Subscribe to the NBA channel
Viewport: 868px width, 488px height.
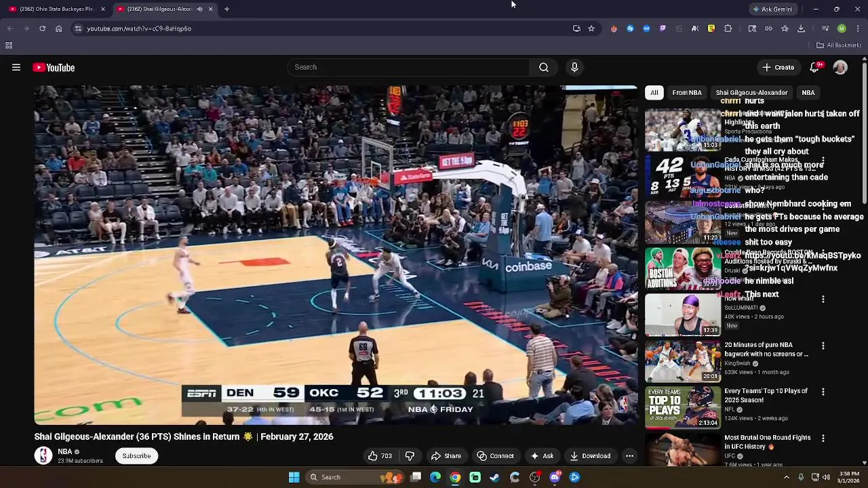point(136,455)
